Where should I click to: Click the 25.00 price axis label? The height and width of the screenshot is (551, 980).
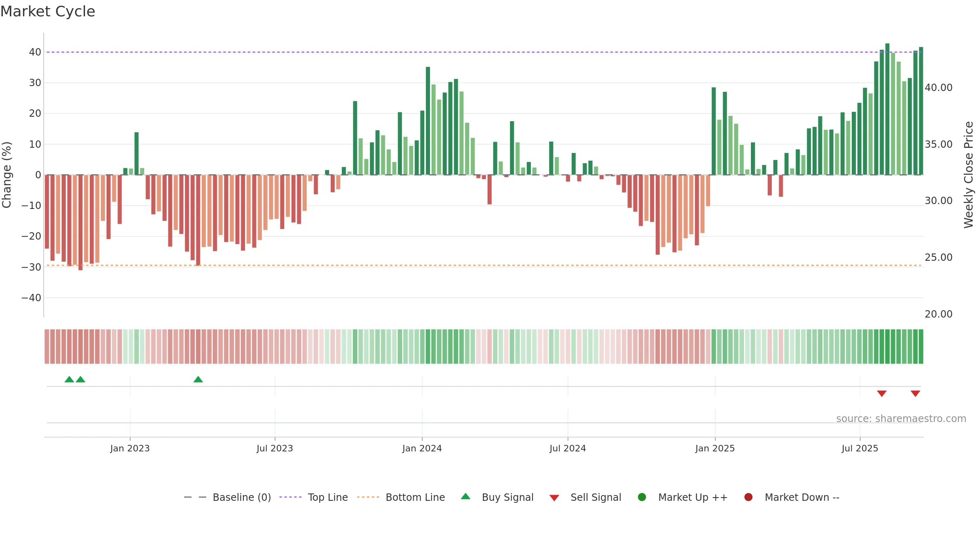point(938,257)
